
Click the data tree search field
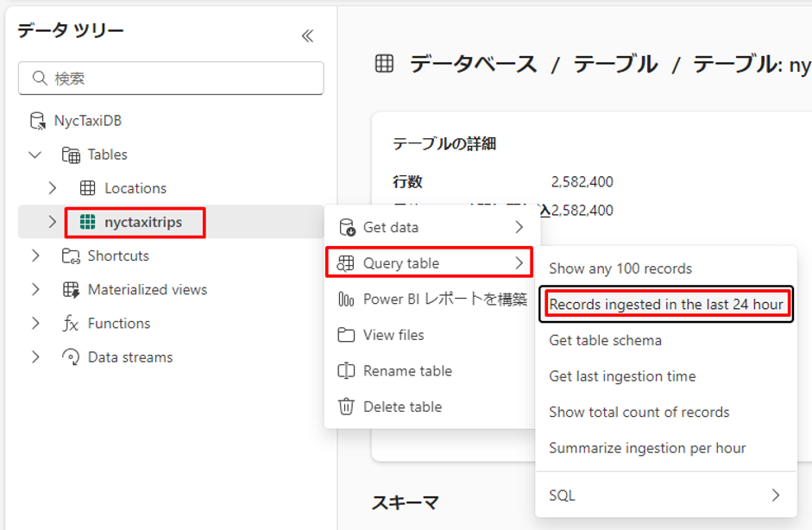[171, 79]
